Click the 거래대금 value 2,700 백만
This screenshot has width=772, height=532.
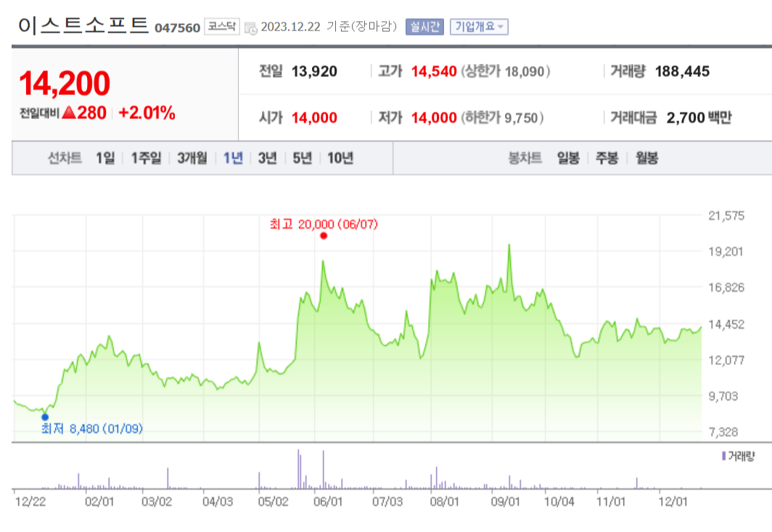(x=699, y=118)
